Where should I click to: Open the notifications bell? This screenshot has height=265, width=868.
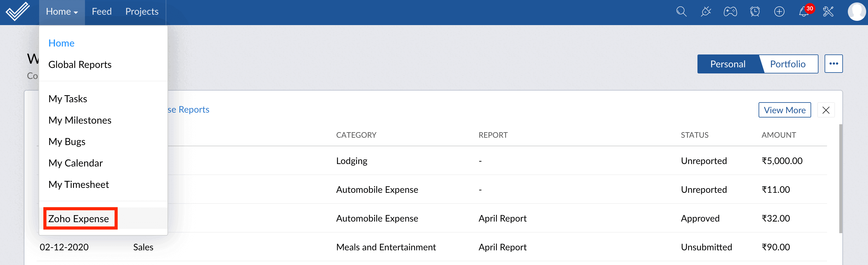point(804,12)
